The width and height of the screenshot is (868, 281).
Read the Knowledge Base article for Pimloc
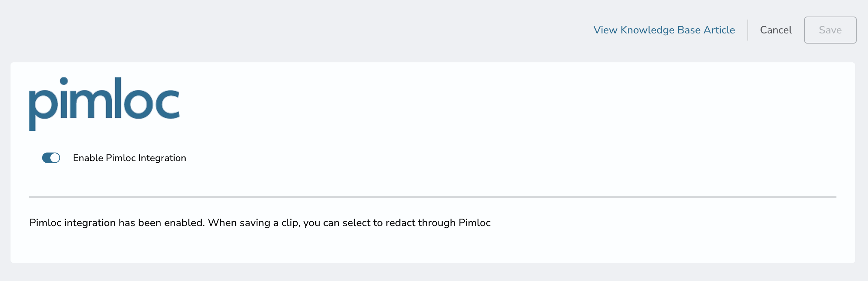pyautogui.click(x=664, y=30)
